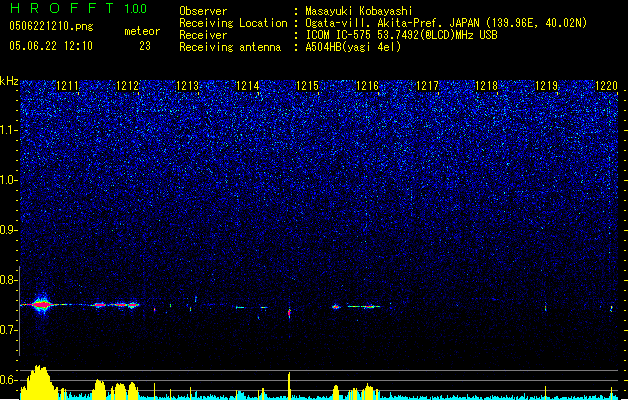629x400 pixels.
Task: Click the 1.0 kHz axis label
Action: [x=8, y=180]
